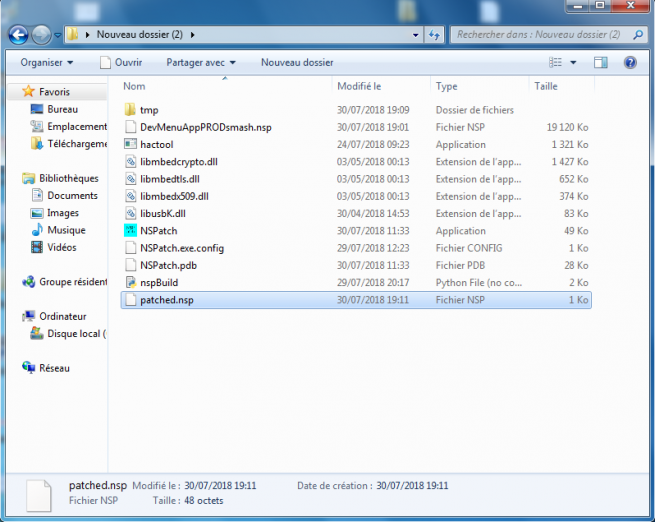Select the nspBuild Python file icon

(x=130, y=282)
